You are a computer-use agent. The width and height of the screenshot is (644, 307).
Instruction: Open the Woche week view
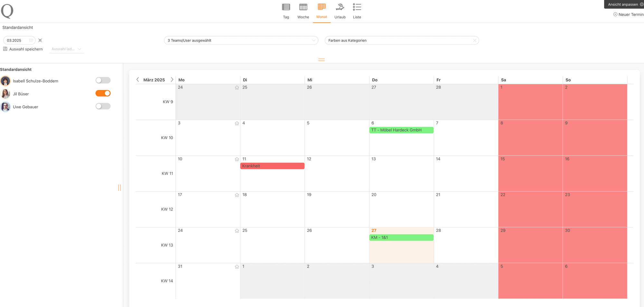coord(303,11)
